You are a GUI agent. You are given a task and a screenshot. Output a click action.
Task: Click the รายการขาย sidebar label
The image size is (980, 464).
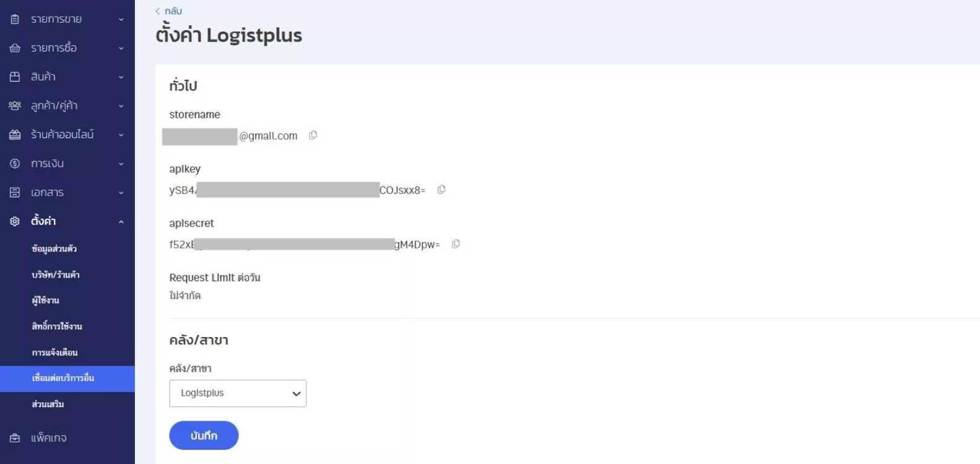coord(56,19)
